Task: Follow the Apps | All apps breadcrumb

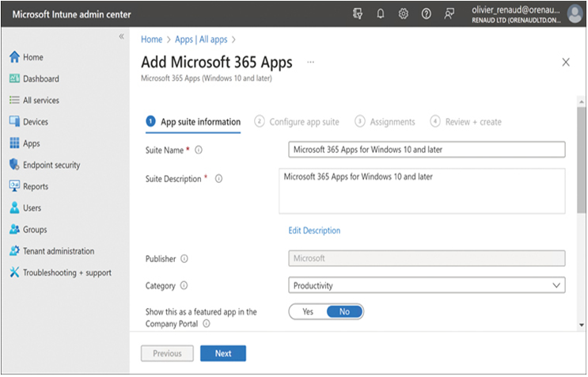Action: pyautogui.click(x=201, y=40)
